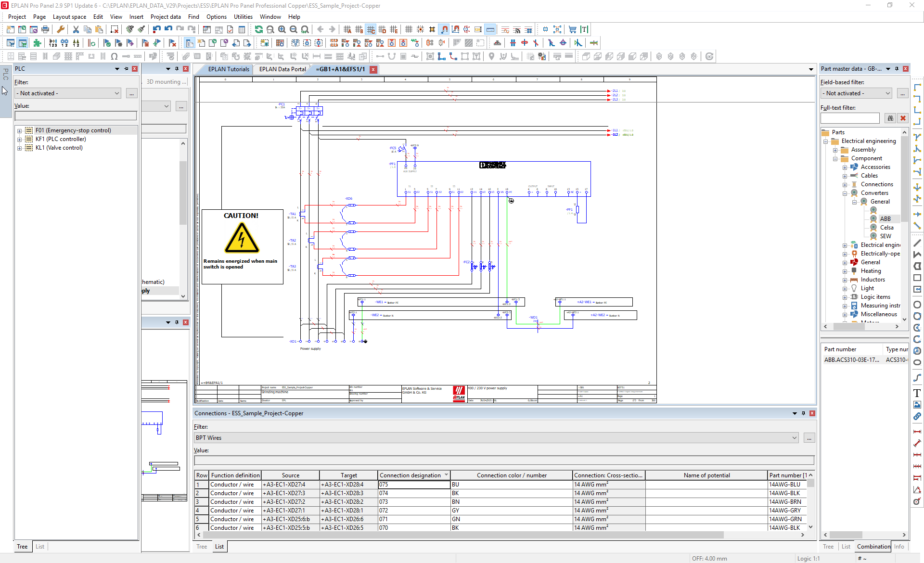Image resolution: width=924 pixels, height=563 pixels.
Task: Click the Full-text filter input field
Action: tap(850, 118)
